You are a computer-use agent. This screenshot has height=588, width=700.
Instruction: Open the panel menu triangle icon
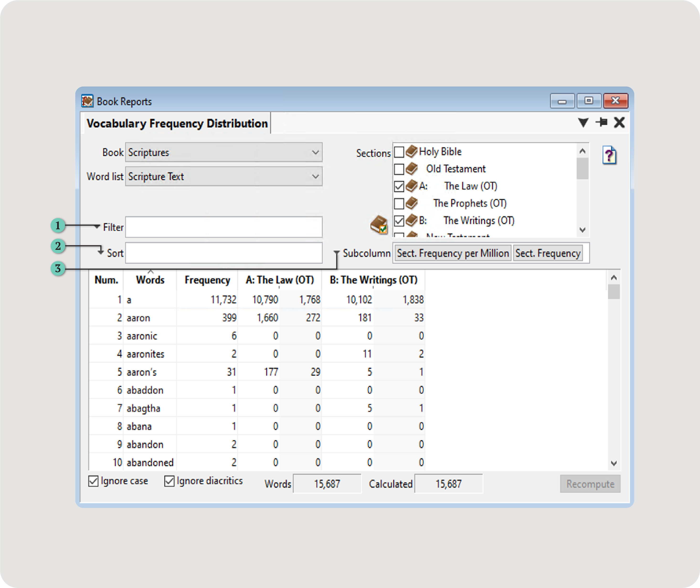(x=583, y=123)
